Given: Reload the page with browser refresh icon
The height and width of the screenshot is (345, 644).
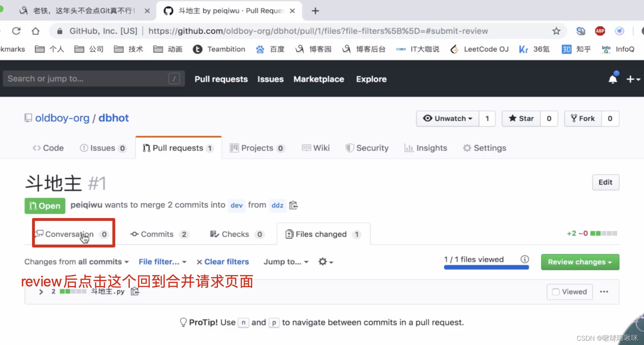Looking at the screenshot, I should (x=17, y=31).
